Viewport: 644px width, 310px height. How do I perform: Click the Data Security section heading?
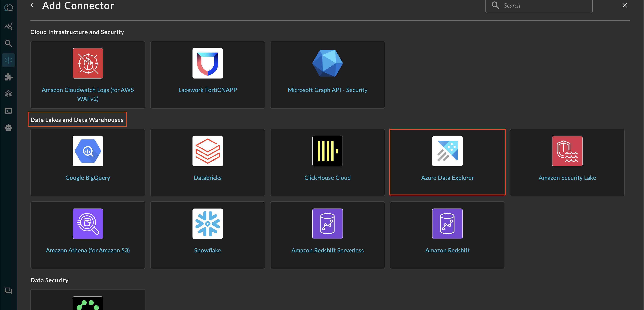[x=49, y=280]
